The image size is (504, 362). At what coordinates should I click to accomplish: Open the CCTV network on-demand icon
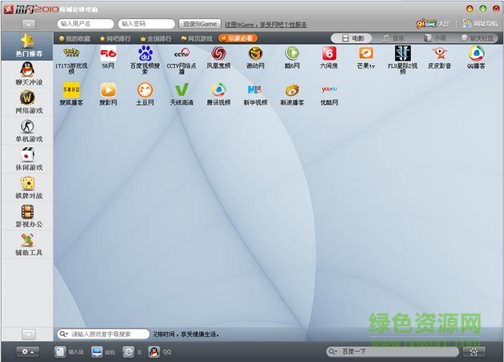pos(182,53)
